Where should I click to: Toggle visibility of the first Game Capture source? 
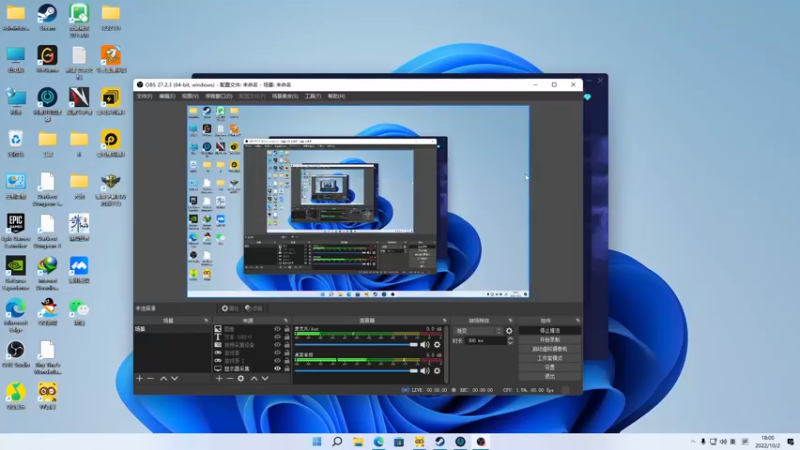tap(278, 353)
